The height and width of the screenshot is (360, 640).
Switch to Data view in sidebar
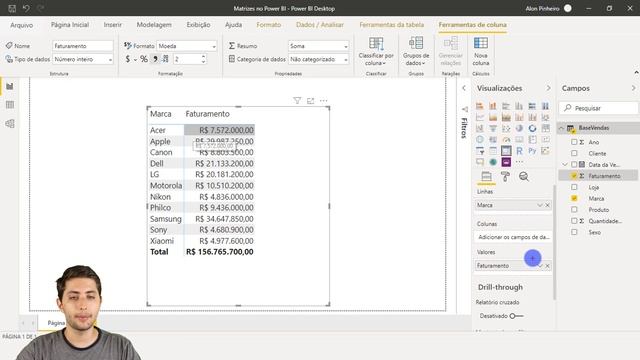(x=10, y=105)
